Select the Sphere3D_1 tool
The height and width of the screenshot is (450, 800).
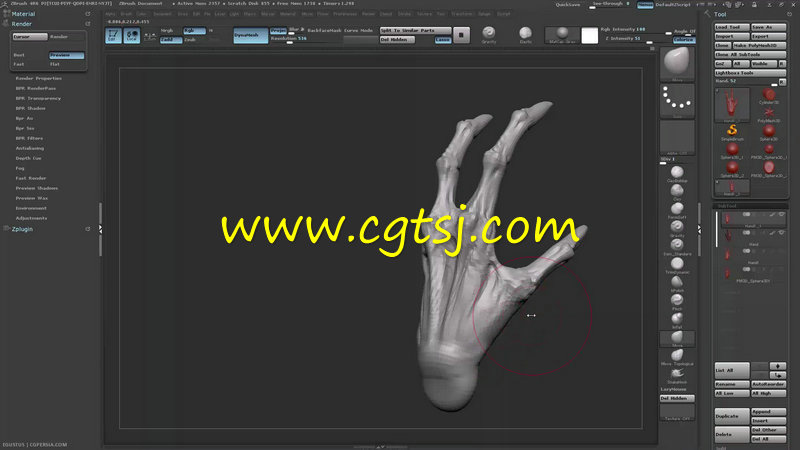pos(732,150)
